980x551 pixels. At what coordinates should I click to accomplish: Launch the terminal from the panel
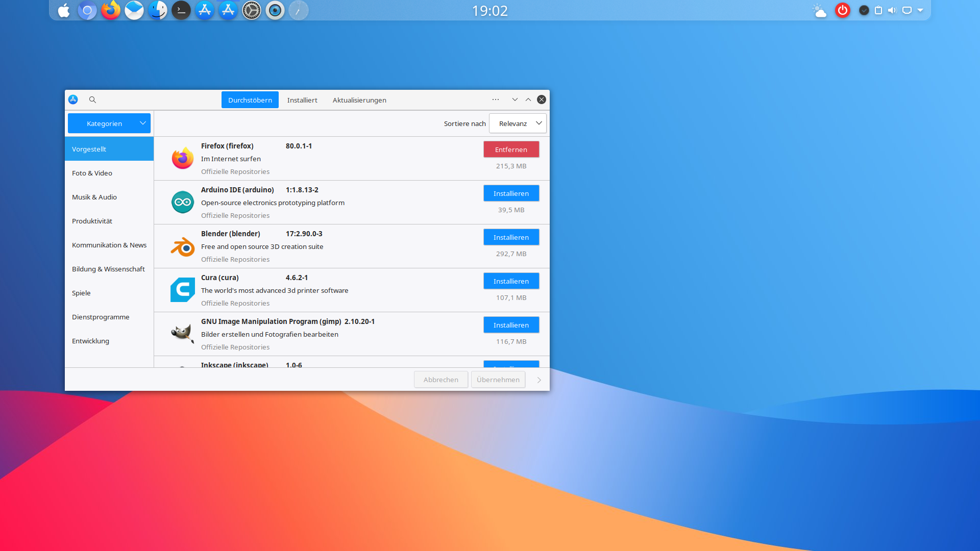pyautogui.click(x=181, y=10)
